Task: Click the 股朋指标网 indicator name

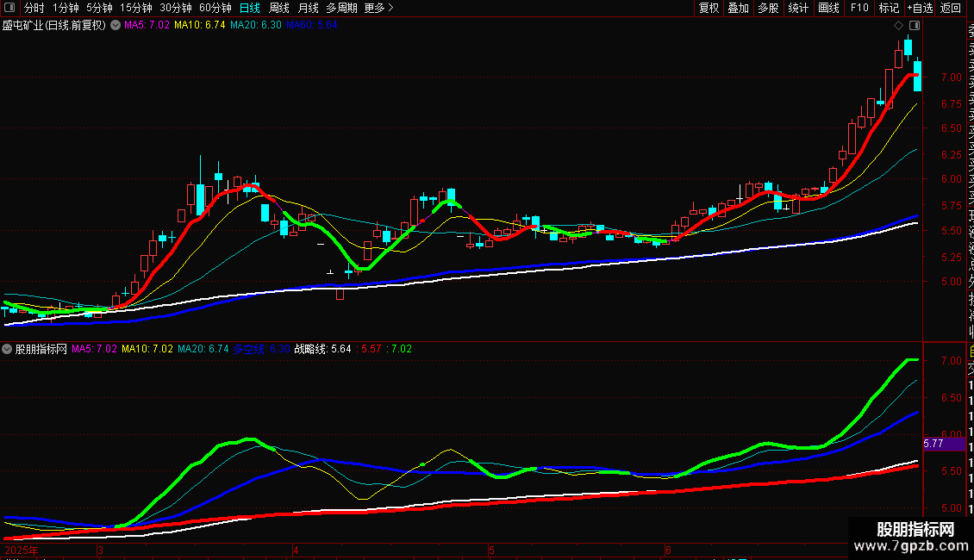Action: pos(41,349)
